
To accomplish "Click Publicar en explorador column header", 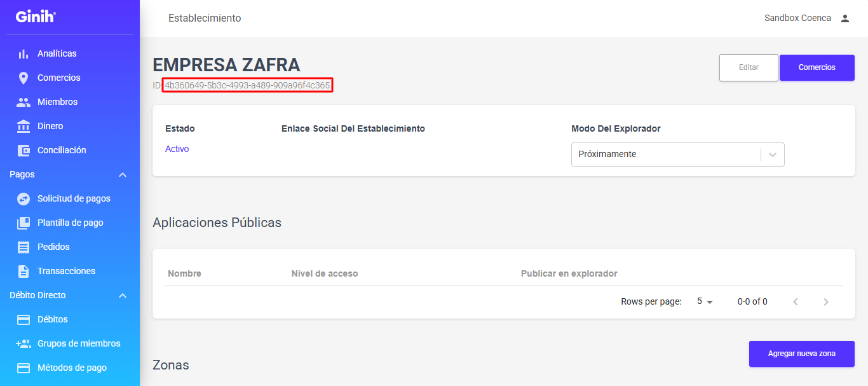I will [569, 273].
